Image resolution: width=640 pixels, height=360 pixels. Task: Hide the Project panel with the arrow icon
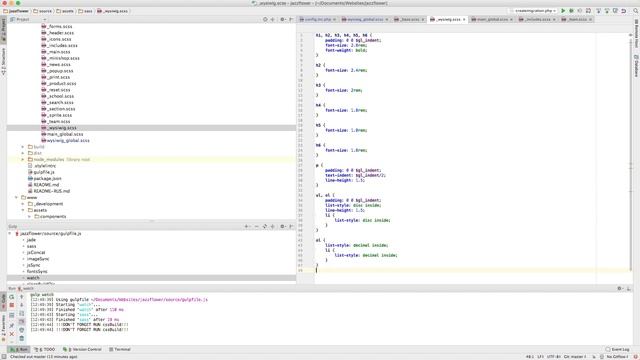291,19
